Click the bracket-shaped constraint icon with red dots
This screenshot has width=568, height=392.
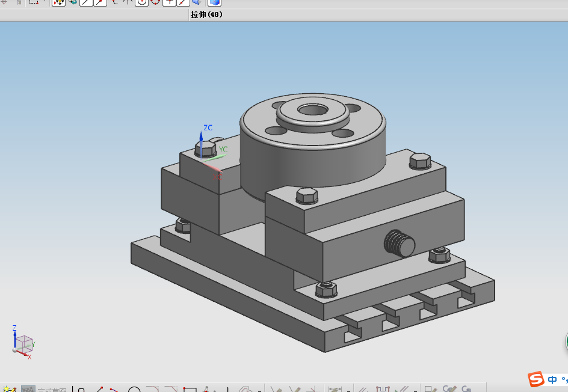(x=383, y=389)
